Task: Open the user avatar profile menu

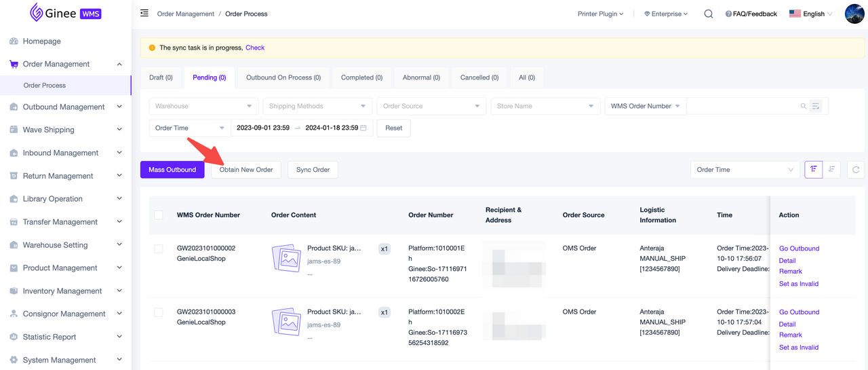Action: 854,14
